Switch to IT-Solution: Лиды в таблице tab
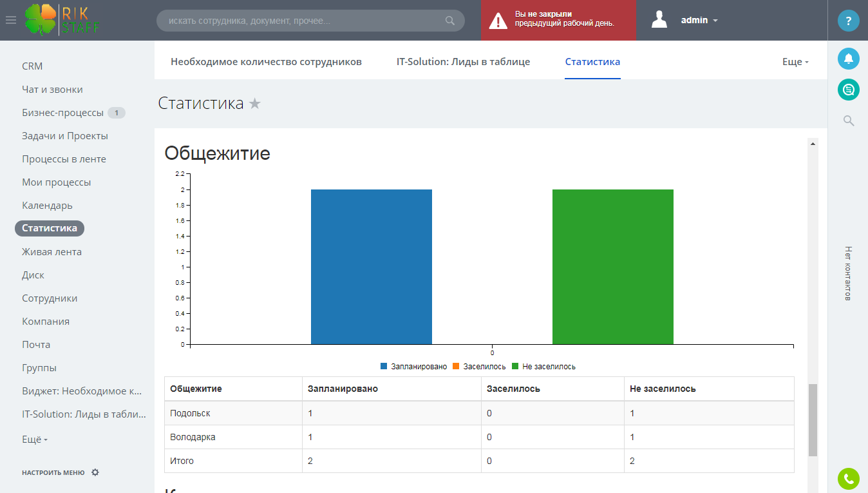The width and height of the screenshot is (868, 493). pyautogui.click(x=463, y=62)
